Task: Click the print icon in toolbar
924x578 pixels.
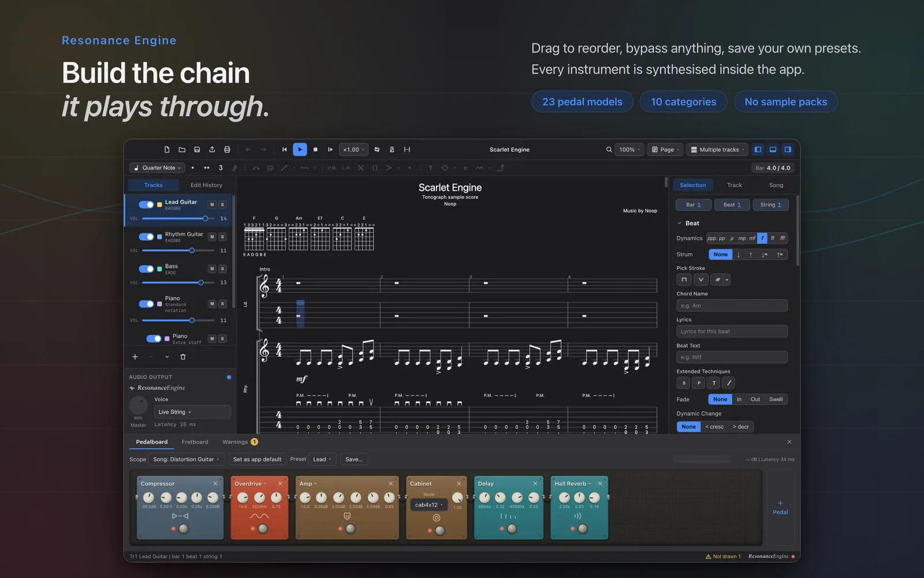Action: [227, 150]
